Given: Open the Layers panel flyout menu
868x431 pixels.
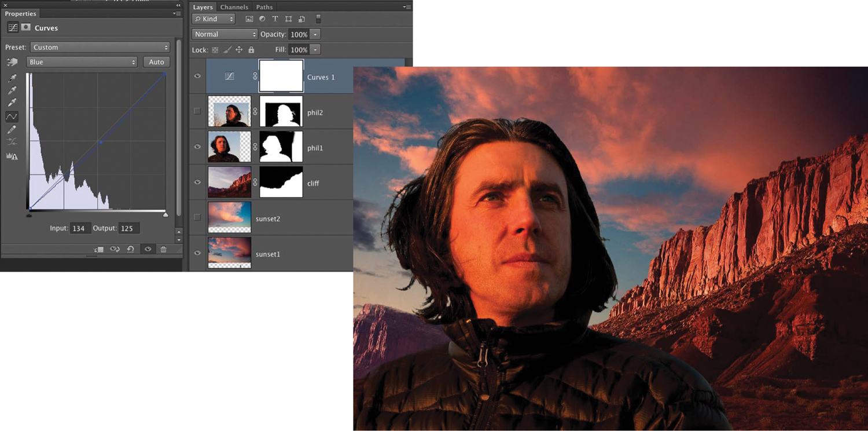Looking at the screenshot, I should pyautogui.click(x=407, y=7).
